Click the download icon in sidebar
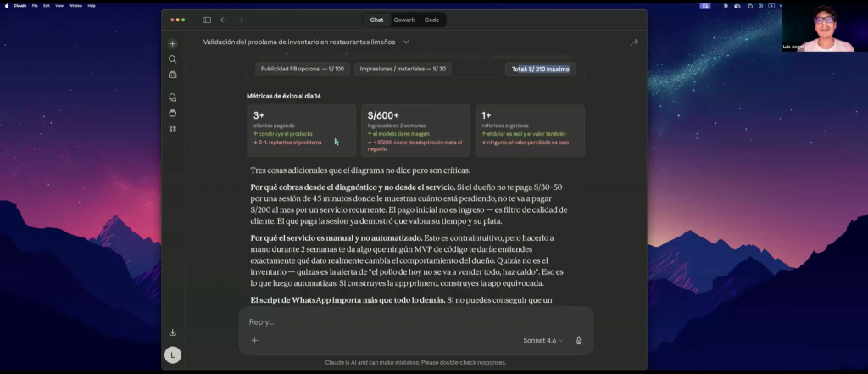This screenshot has height=374, width=868. [173, 332]
